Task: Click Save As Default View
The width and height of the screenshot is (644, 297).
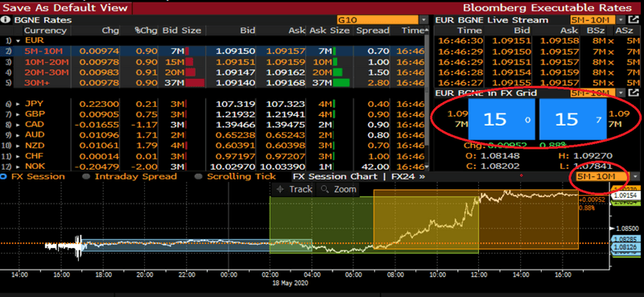Action: click(66, 8)
